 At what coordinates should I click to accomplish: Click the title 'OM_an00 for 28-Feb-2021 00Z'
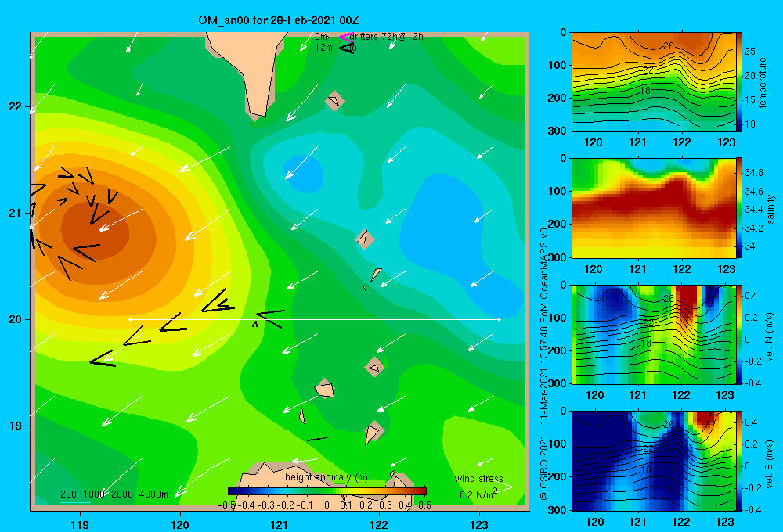tap(278, 20)
